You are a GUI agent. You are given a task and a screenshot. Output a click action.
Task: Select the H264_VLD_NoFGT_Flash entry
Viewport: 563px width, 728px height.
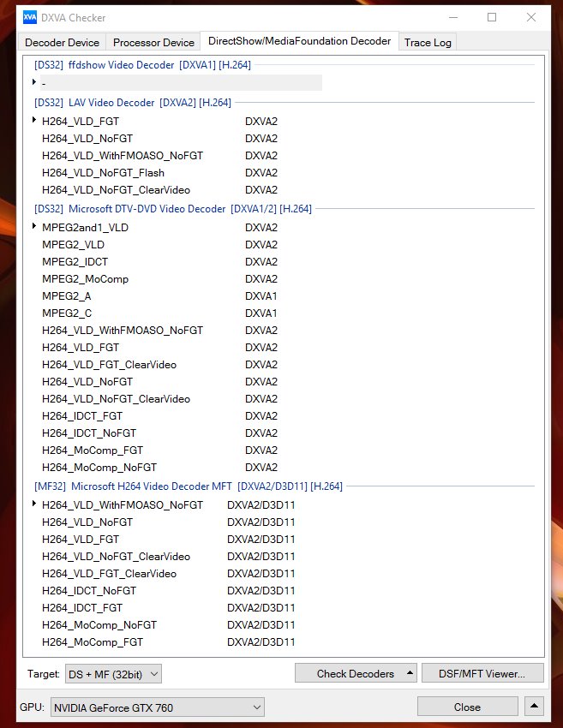103,173
